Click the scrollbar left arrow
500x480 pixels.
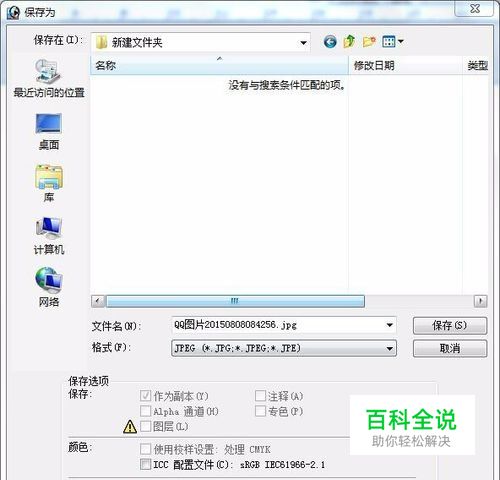tap(98, 301)
